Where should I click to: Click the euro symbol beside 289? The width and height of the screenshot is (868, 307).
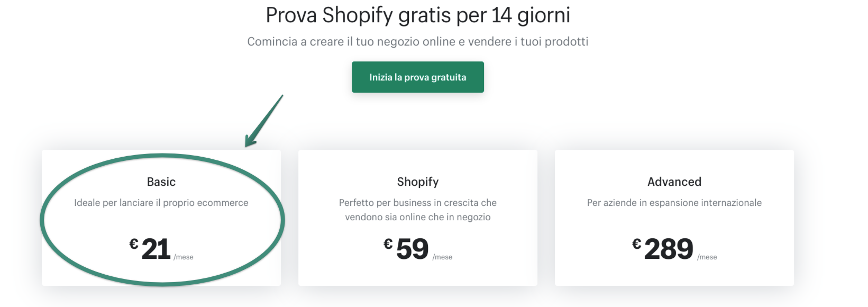click(x=637, y=244)
